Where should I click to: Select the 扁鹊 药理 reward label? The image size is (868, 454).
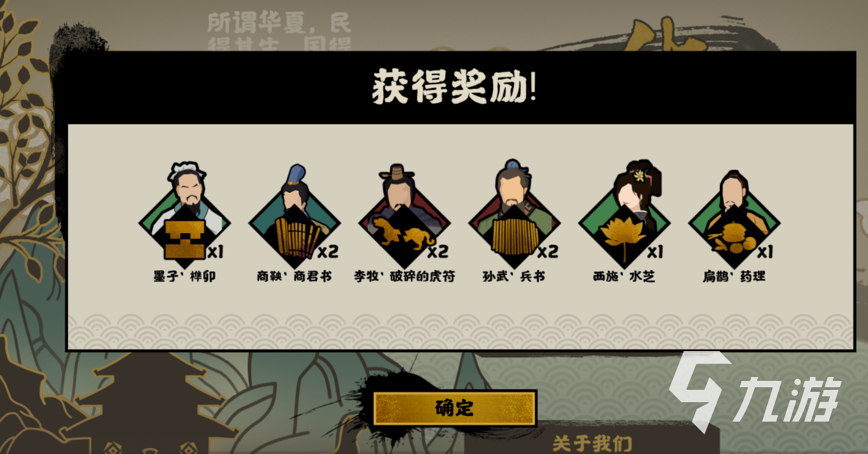pyautogui.click(x=734, y=277)
